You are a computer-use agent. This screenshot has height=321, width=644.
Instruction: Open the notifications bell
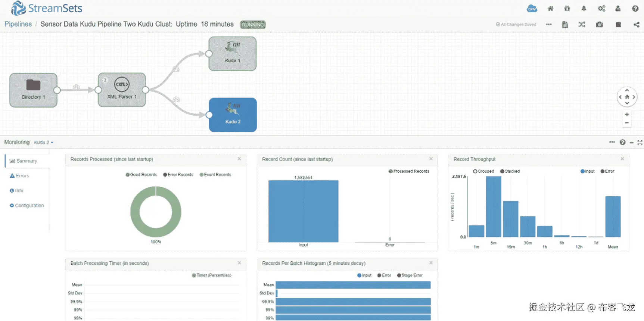[584, 9]
